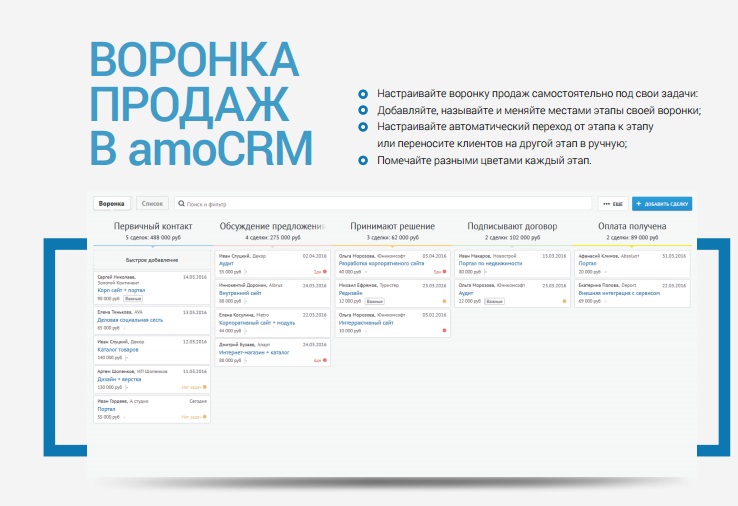Click 'Сегодня' date on Иван Гордеев card
The image size is (738, 506).
(x=198, y=402)
